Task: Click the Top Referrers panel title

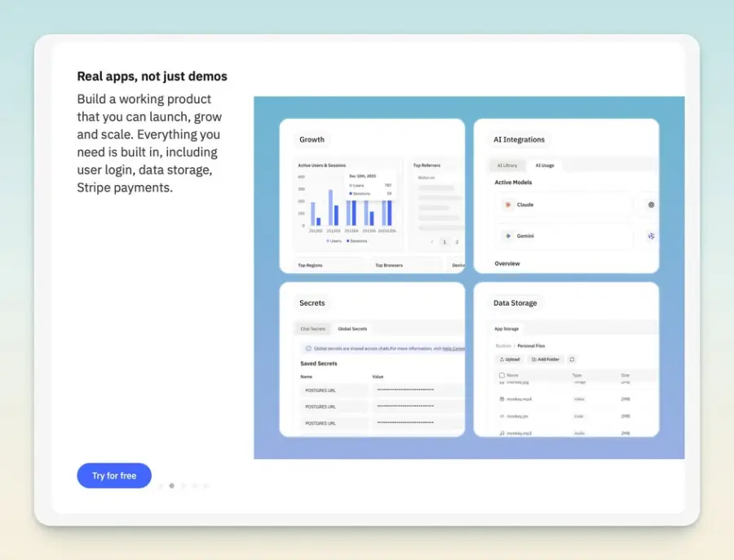Action: 427,165
